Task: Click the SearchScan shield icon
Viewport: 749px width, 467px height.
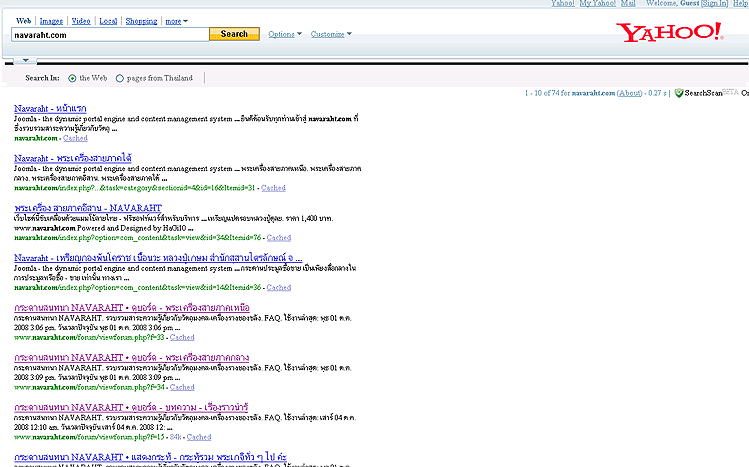Action: click(679, 93)
